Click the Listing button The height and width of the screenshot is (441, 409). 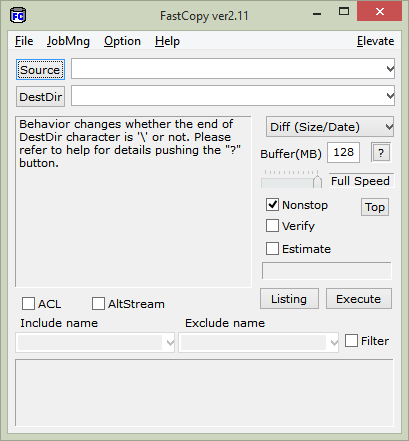click(x=289, y=299)
